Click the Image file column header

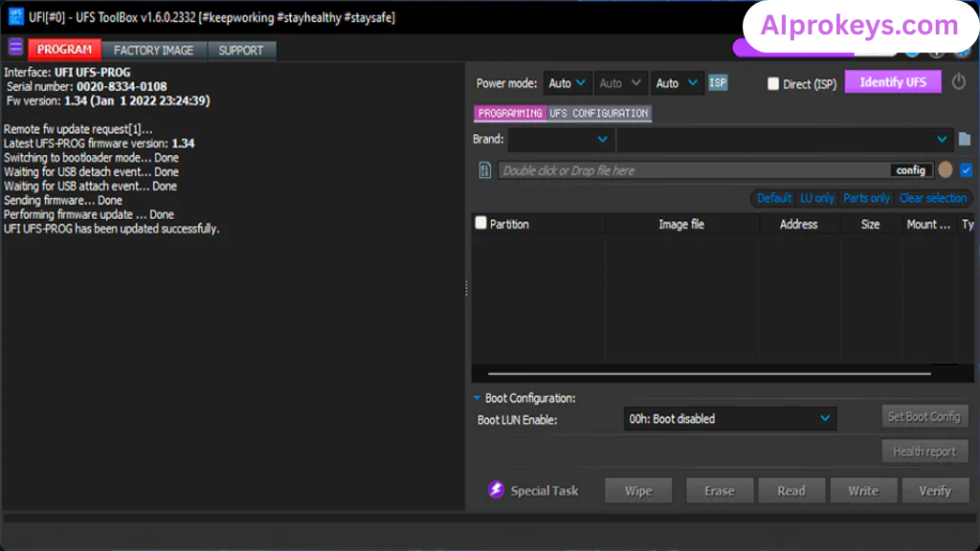point(681,224)
